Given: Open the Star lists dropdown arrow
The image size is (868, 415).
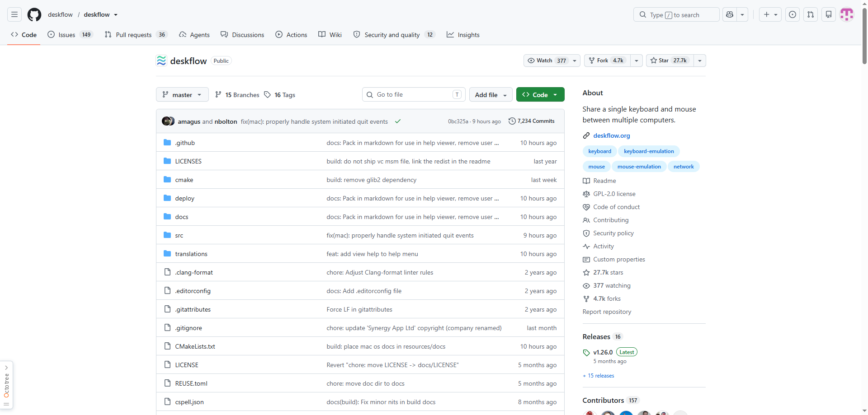Looking at the screenshot, I should [x=699, y=61].
